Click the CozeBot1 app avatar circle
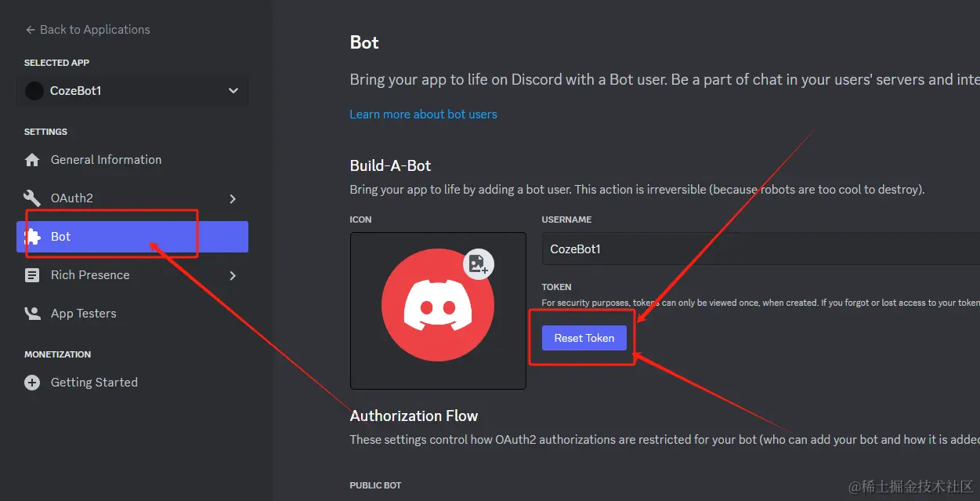 click(x=34, y=91)
